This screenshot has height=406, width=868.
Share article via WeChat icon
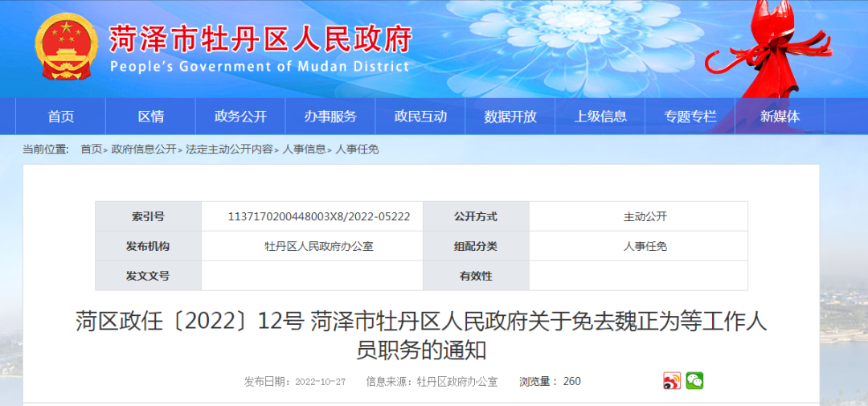694,381
